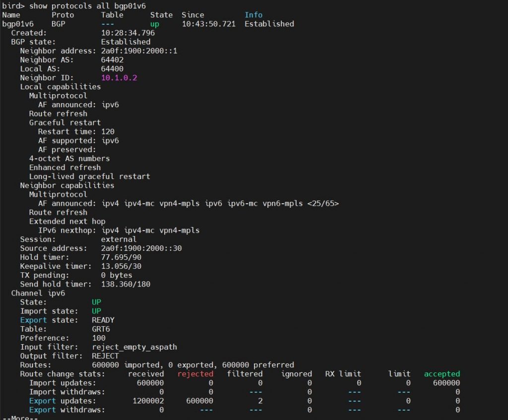Select '600000 preferred' in the Routes line
The height and width of the screenshot is (420, 508).
258,365
